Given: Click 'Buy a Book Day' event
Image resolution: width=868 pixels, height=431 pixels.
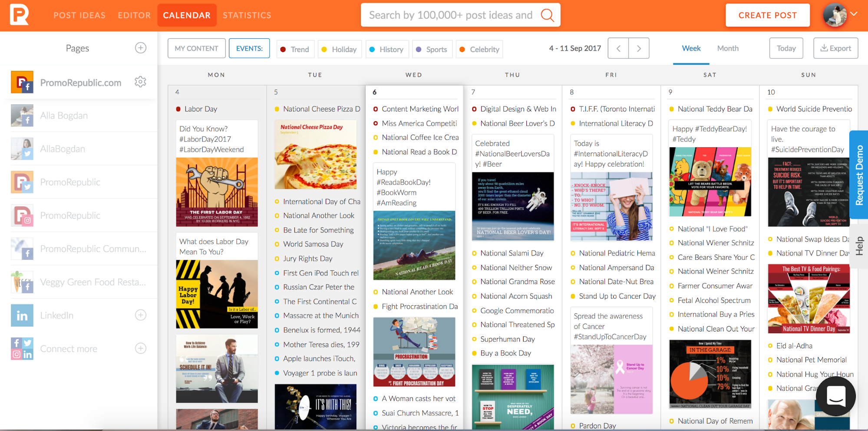Looking at the screenshot, I should tap(505, 353).
